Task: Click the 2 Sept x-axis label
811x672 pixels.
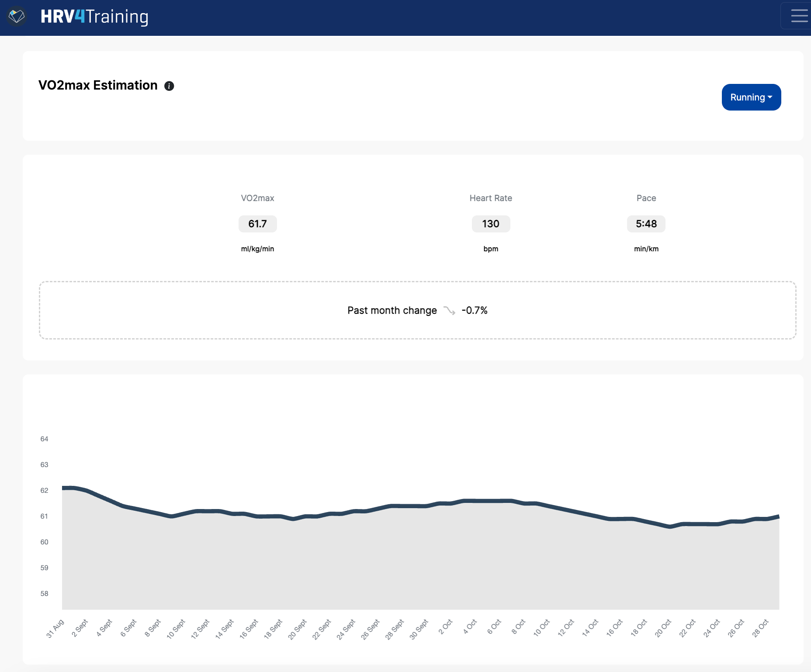Action: [80, 628]
